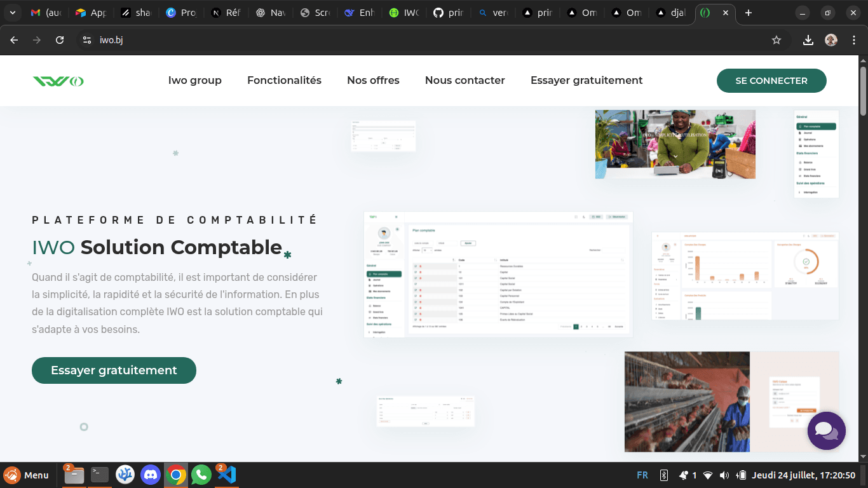The width and height of the screenshot is (868, 488).
Task: Click the SE CONNECTER button
Action: click(771, 81)
